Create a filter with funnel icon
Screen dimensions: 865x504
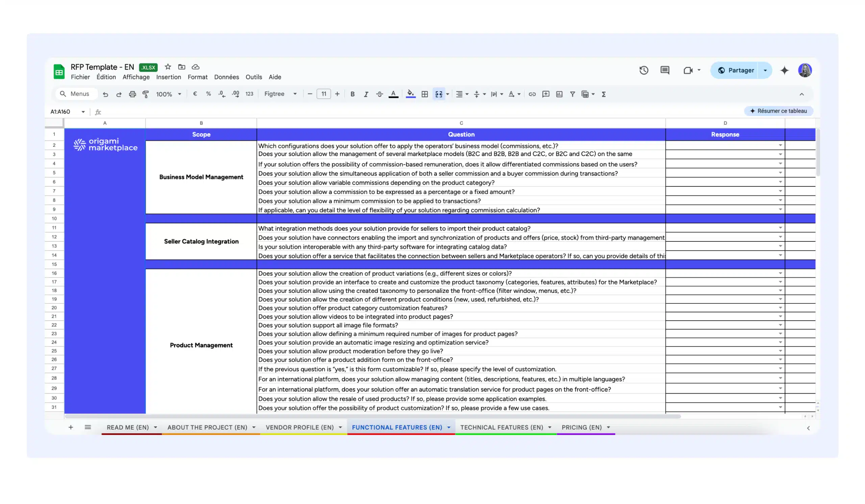(x=572, y=94)
